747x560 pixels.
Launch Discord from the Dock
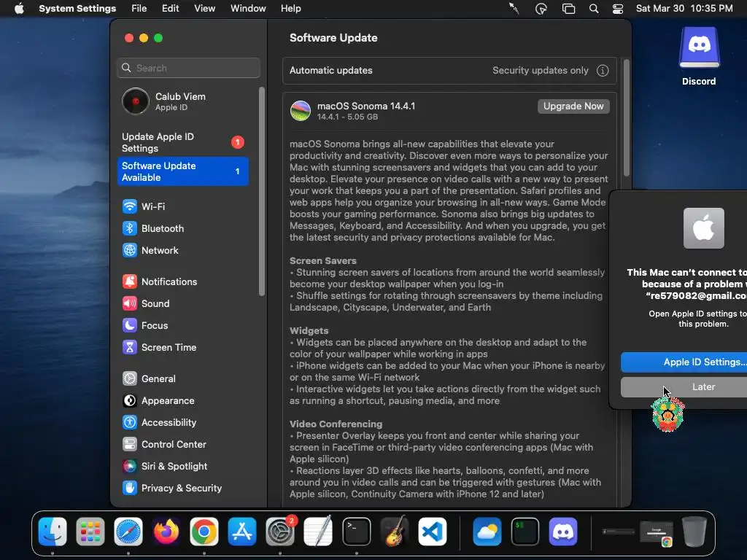(x=563, y=532)
